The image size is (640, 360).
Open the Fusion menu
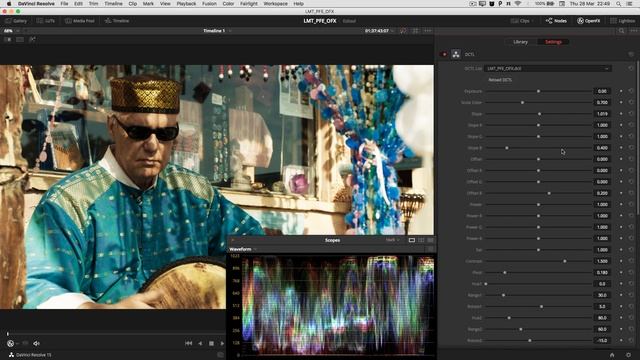209,4
